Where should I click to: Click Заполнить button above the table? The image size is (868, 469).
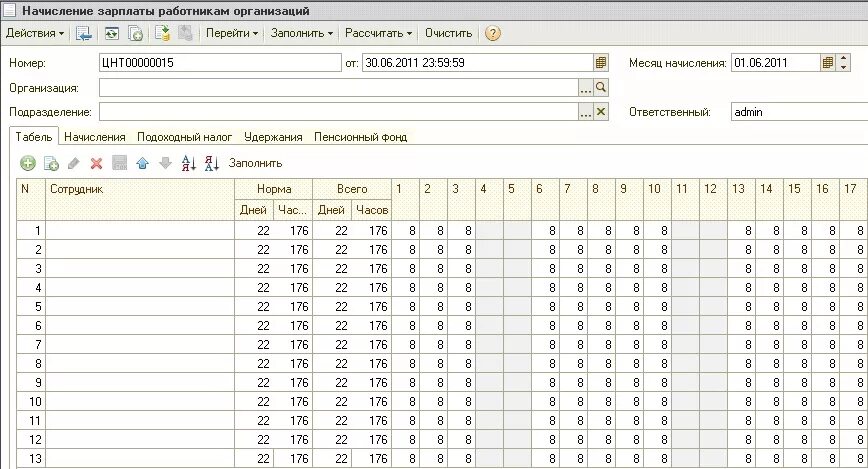(255, 163)
